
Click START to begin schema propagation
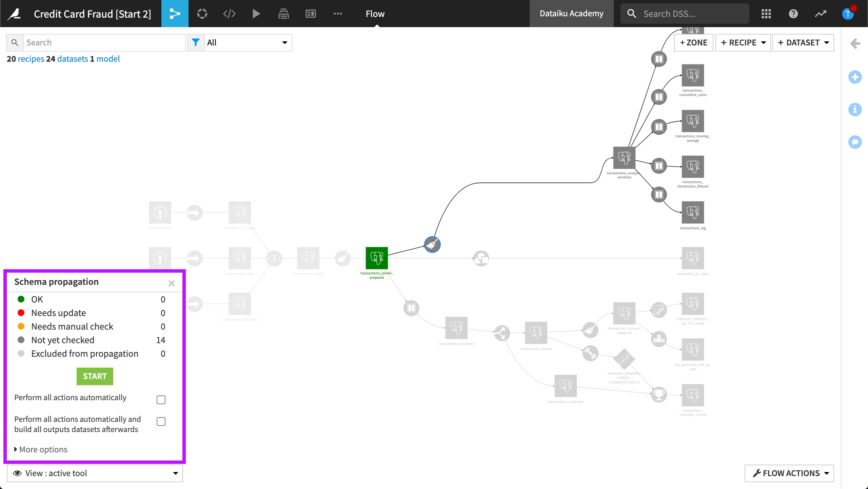(x=94, y=376)
